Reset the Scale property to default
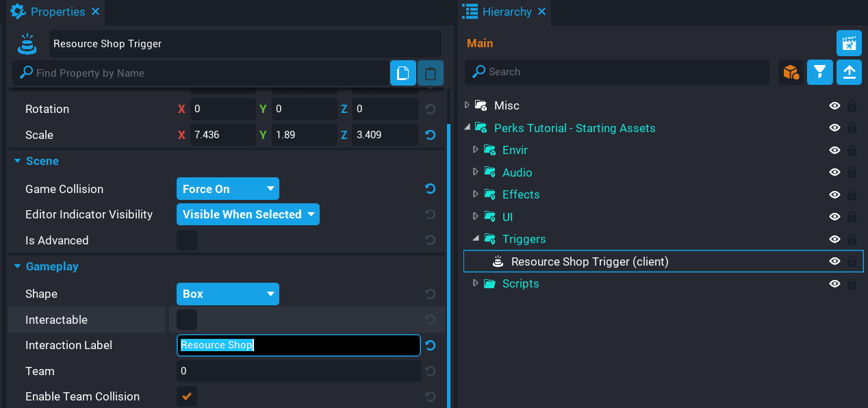 tap(430, 135)
